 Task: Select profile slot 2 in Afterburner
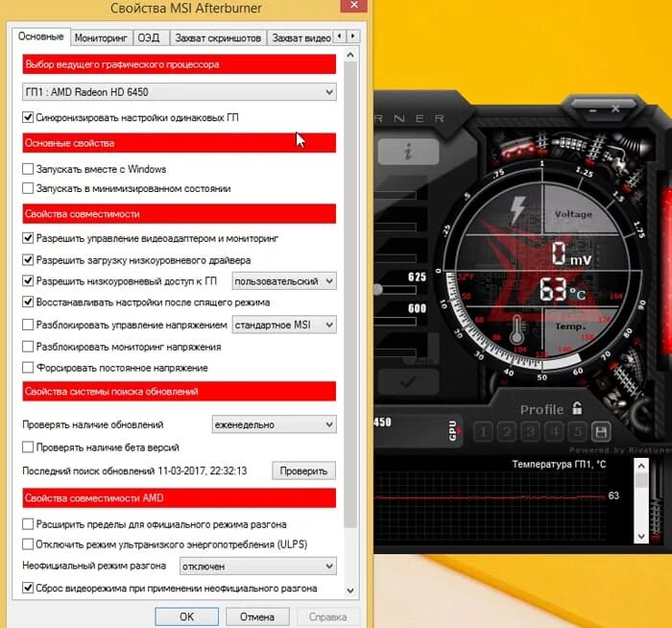(x=507, y=432)
